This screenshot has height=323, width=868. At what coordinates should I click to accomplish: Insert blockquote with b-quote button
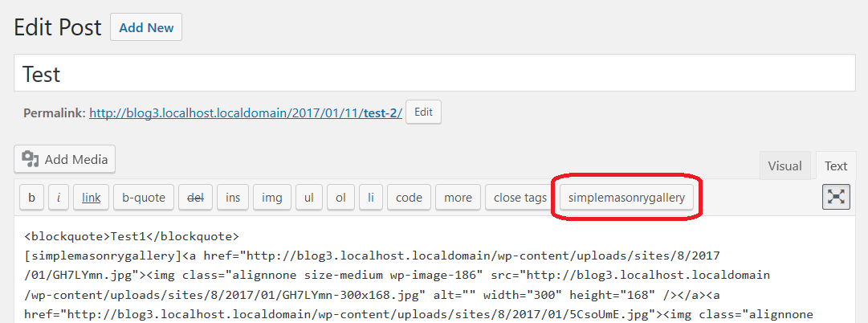pos(144,197)
